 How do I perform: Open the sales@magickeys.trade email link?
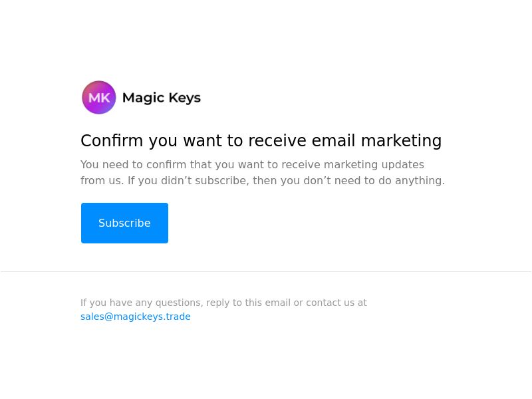(x=136, y=317)
